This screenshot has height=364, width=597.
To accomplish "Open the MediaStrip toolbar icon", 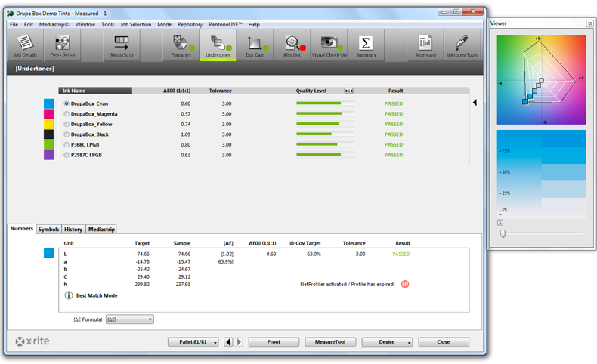I will tap(122, 45).
